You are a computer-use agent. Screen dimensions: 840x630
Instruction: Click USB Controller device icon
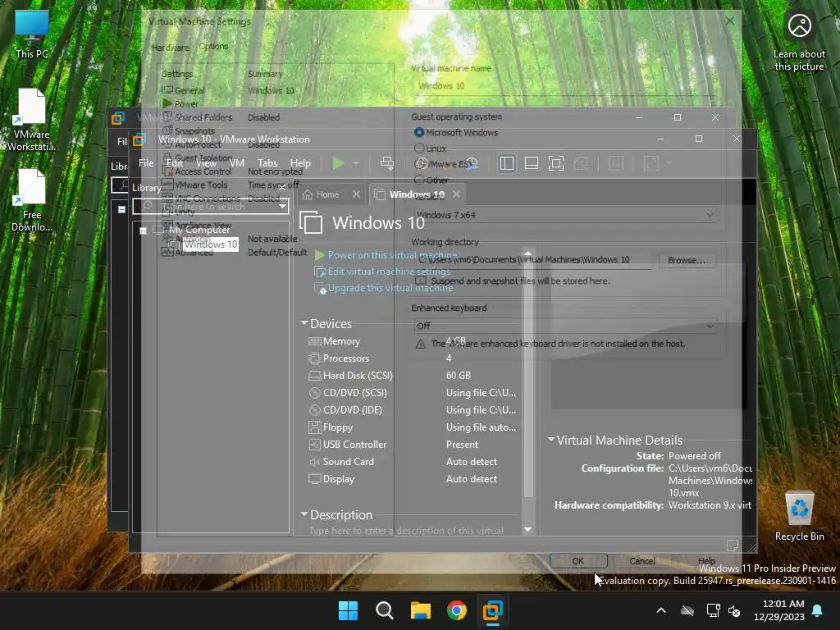tap(314, 444)
